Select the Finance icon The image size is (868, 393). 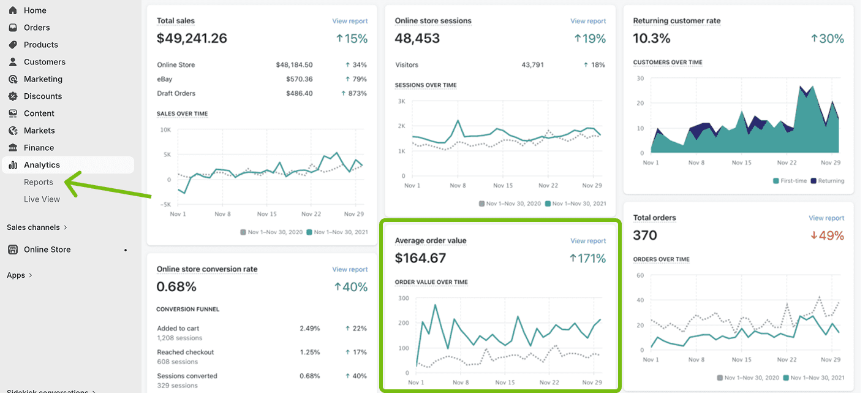pyautogui.click(x=13, y=147)
